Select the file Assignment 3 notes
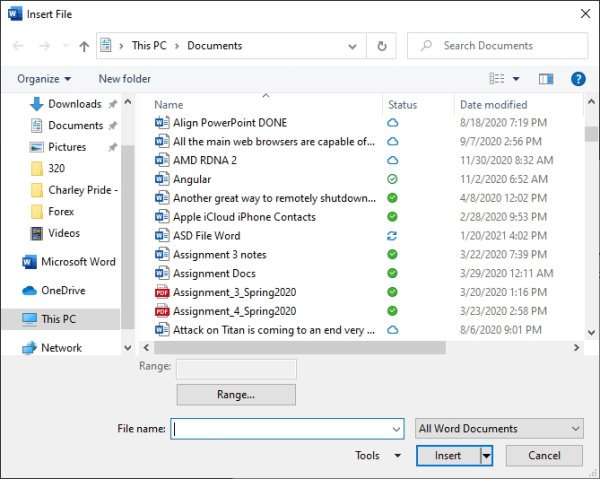Viewport: 600px width, 479px height. point(220,255)
